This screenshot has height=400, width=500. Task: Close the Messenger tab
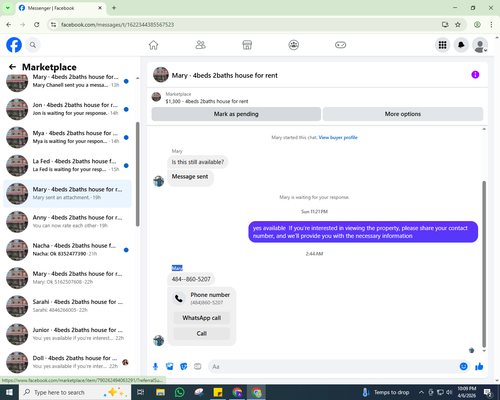(100, 8)
